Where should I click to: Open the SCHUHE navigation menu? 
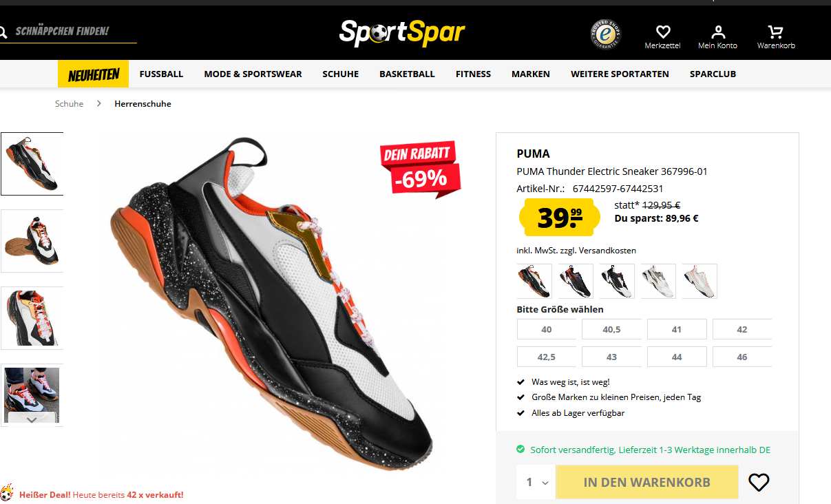point(340,74)
